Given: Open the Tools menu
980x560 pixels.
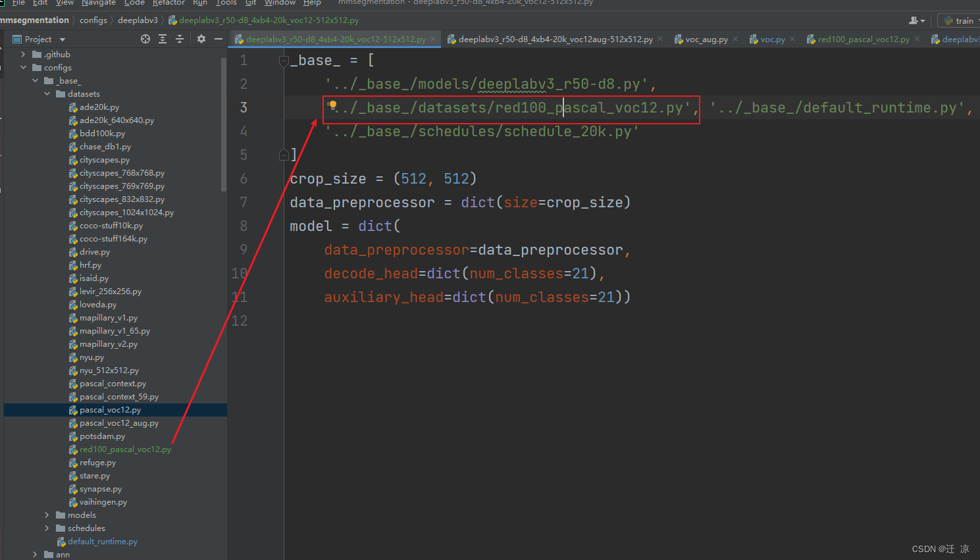Looking at the screenshot, I should click(x=226, y=3).
